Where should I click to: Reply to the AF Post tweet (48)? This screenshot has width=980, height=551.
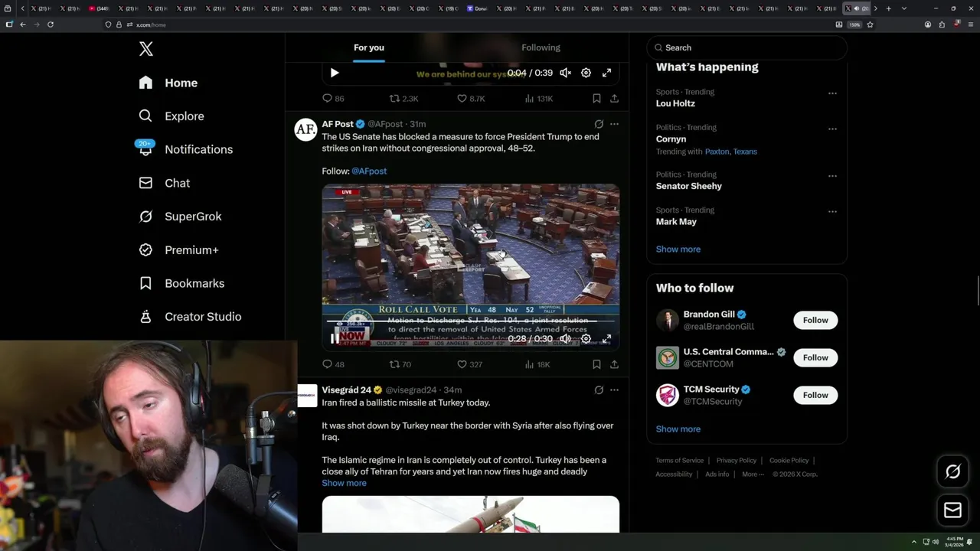tap(333, 365)
